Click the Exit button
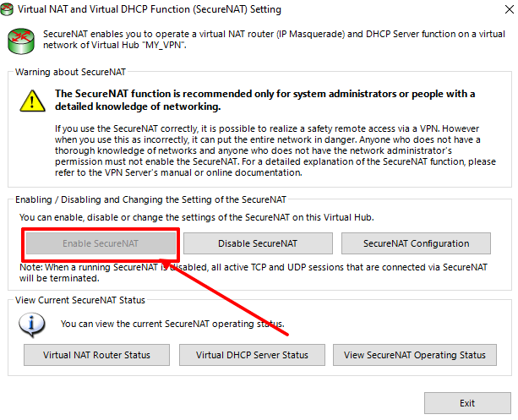518x420 pixels. (466, 403)
